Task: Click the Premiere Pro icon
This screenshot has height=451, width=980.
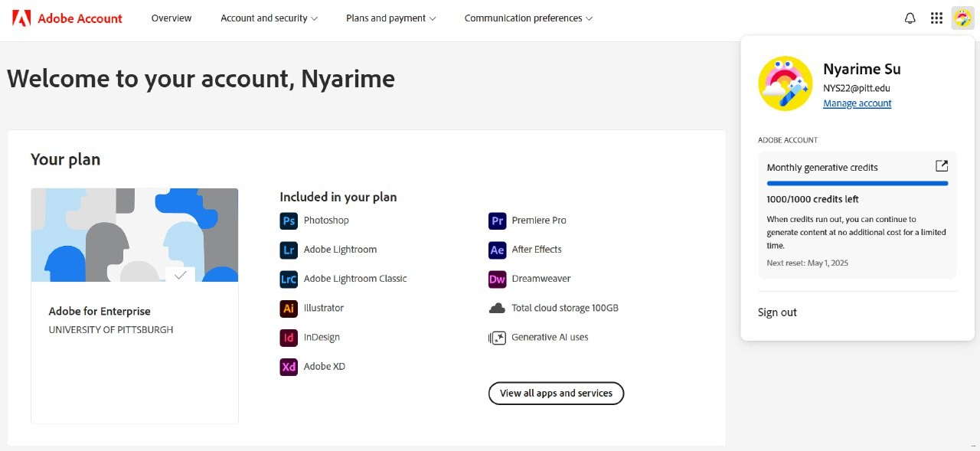Action: coord(497,221)
